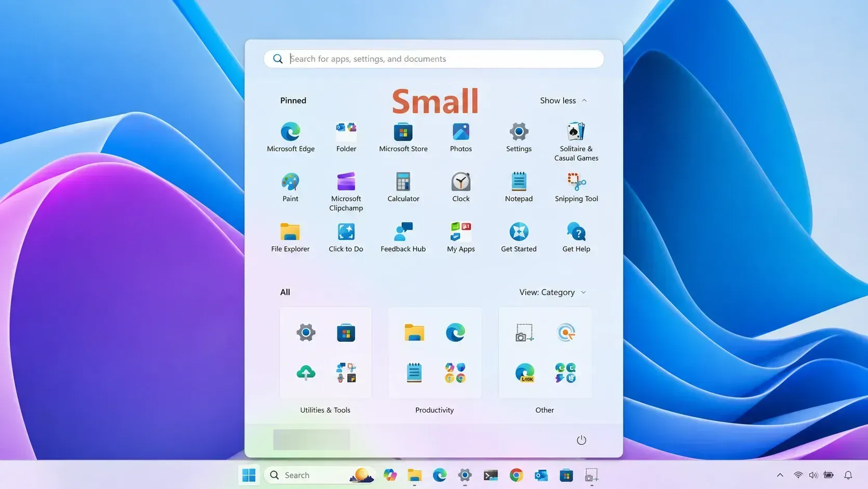Open Settings in Utilities & Tools category
868x489 pixels.
pyautogui.click(x=306, y=333)
